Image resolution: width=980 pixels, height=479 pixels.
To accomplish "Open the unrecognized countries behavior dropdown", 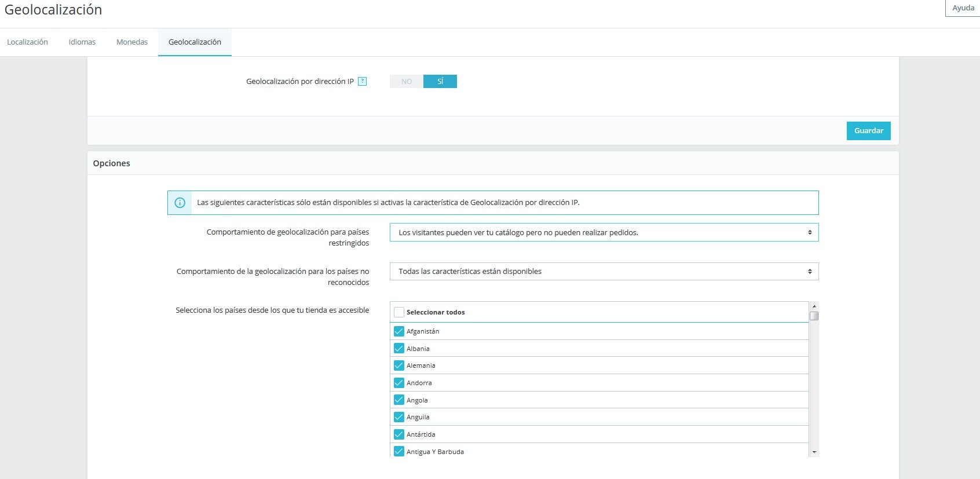I will (604, 271).
